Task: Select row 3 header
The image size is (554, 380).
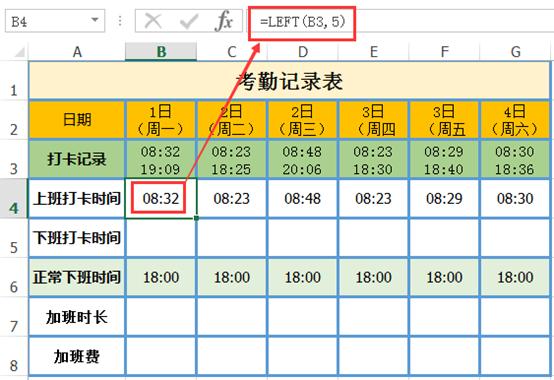Action: tap(14, 159)
